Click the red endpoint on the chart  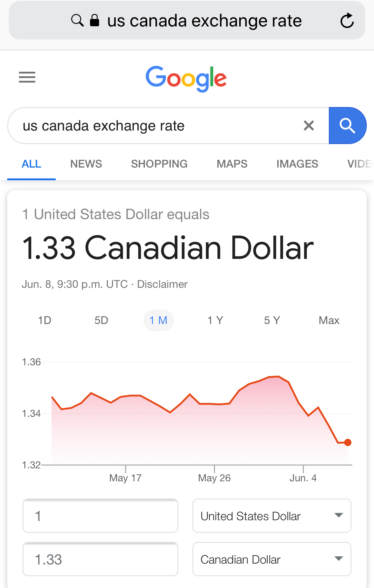click(348, 442)
